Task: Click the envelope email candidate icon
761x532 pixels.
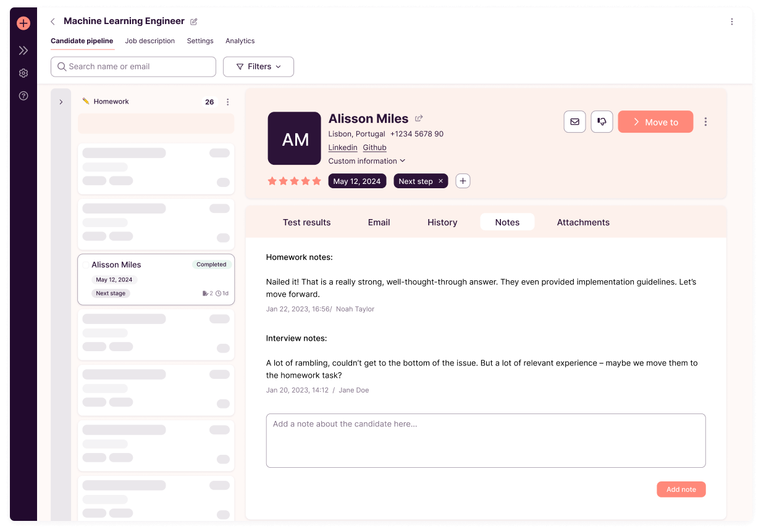Action: (574, 122)
